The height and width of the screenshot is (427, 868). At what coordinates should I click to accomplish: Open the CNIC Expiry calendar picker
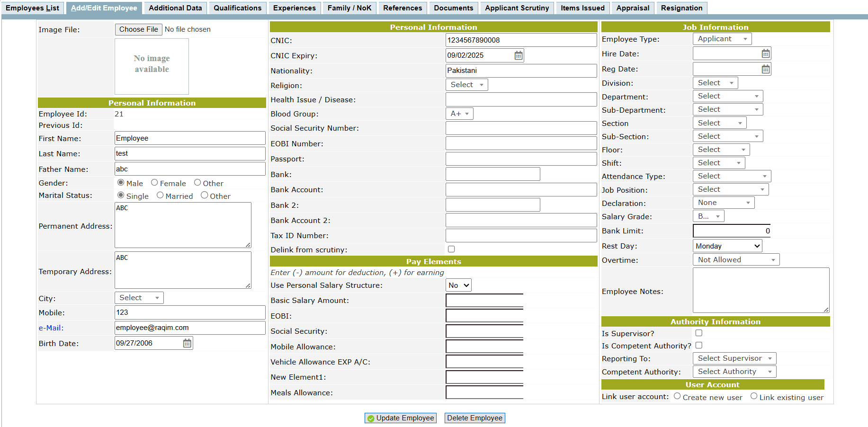point(519,55)
